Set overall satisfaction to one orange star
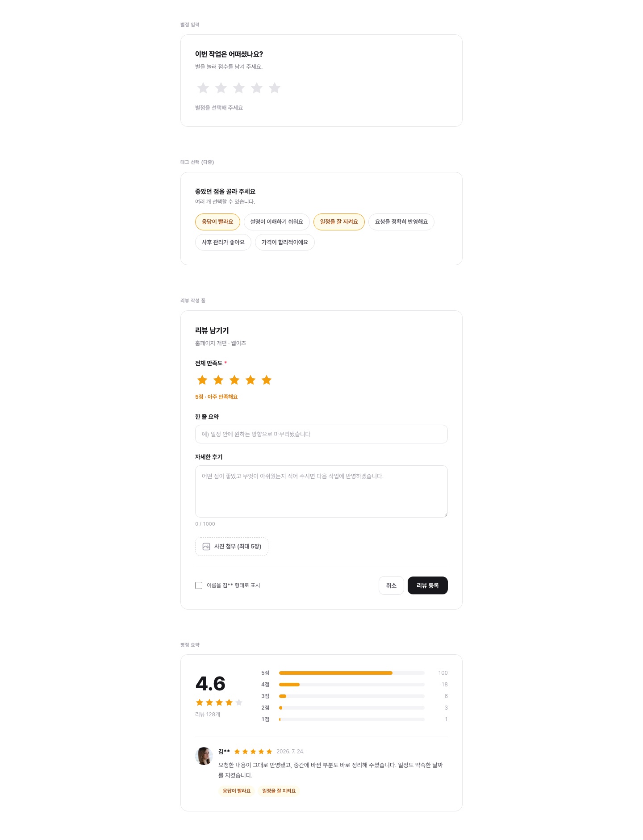 tap(202, 380)
